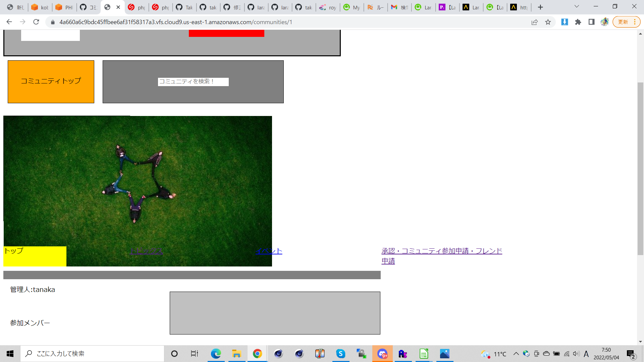Click the orange コミュニティトップ button
The image size is (644, 362).
[x=51, y=81]
